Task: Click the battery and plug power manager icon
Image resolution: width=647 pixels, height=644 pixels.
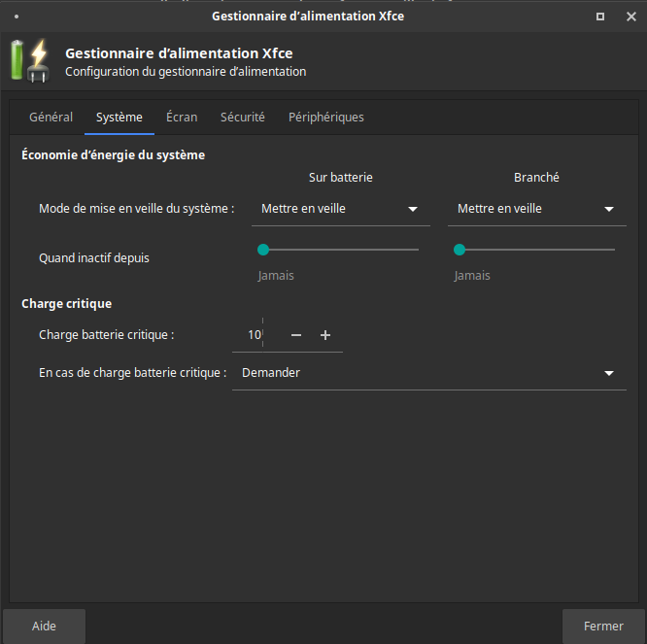Action: [x=30, y=60]
